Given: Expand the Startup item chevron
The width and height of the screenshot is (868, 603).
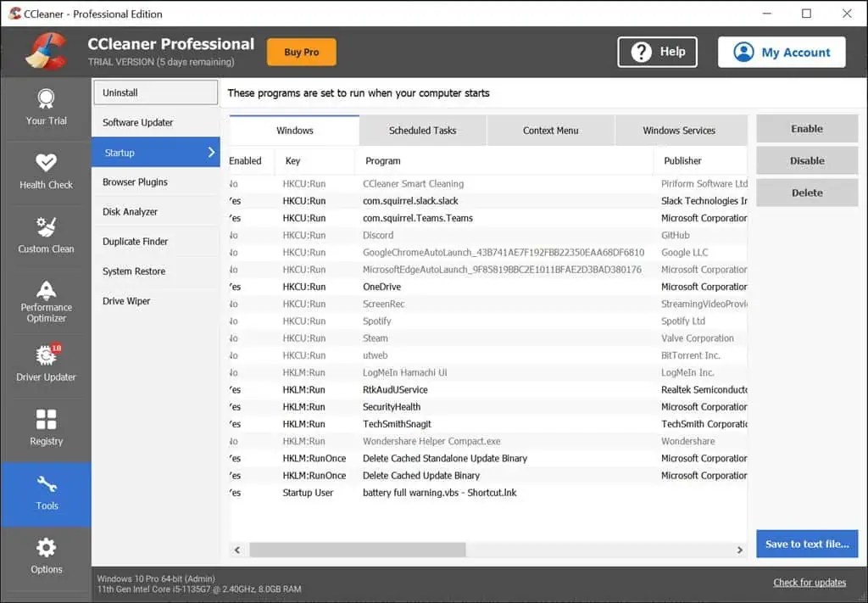Looking at the screenshot, I should [213, 153].
